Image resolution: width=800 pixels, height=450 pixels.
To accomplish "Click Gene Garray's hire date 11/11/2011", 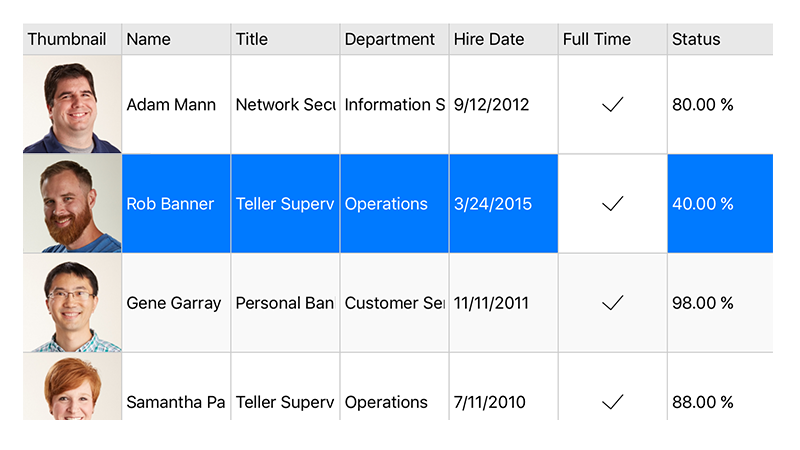I will pos(492,303).
